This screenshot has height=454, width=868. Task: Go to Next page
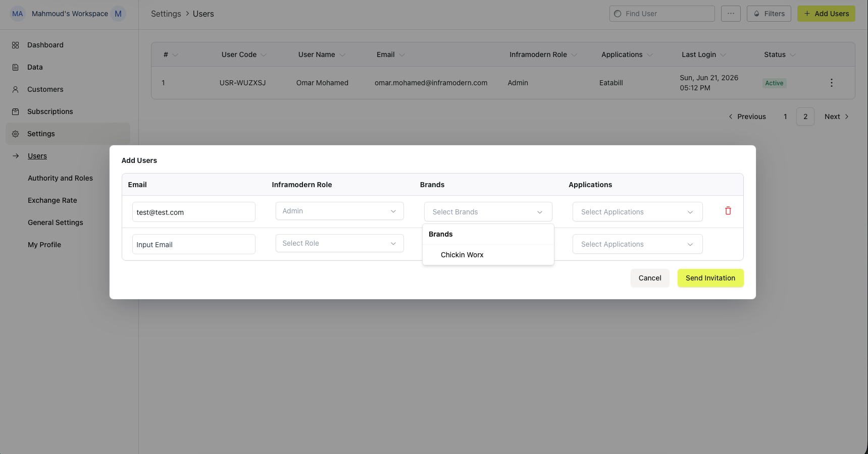pos(837,117)
